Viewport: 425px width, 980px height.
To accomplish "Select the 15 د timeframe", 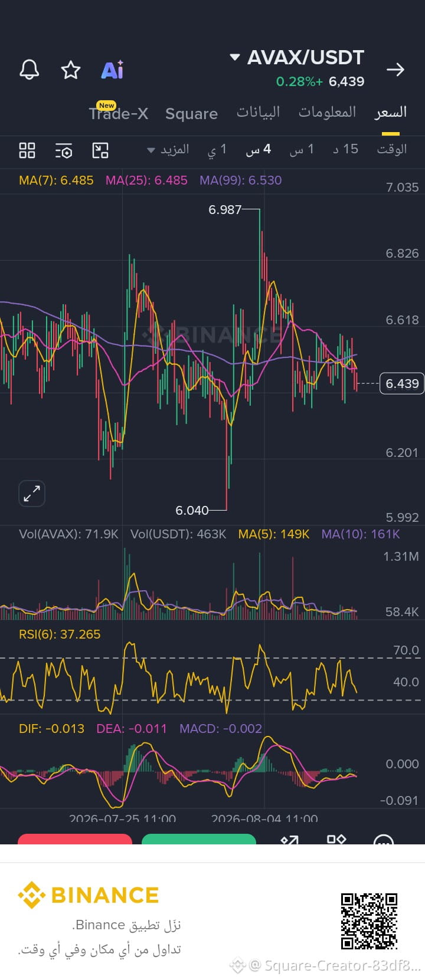I will (346, 149).
